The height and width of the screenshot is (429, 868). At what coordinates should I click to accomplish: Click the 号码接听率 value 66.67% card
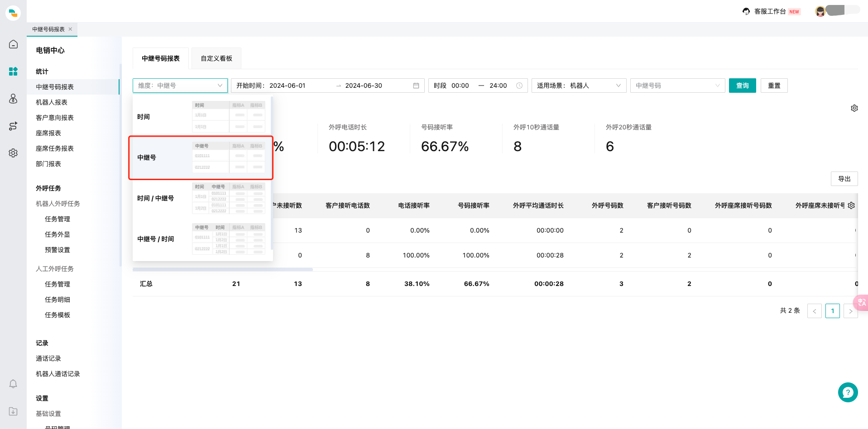click(445, 146)
